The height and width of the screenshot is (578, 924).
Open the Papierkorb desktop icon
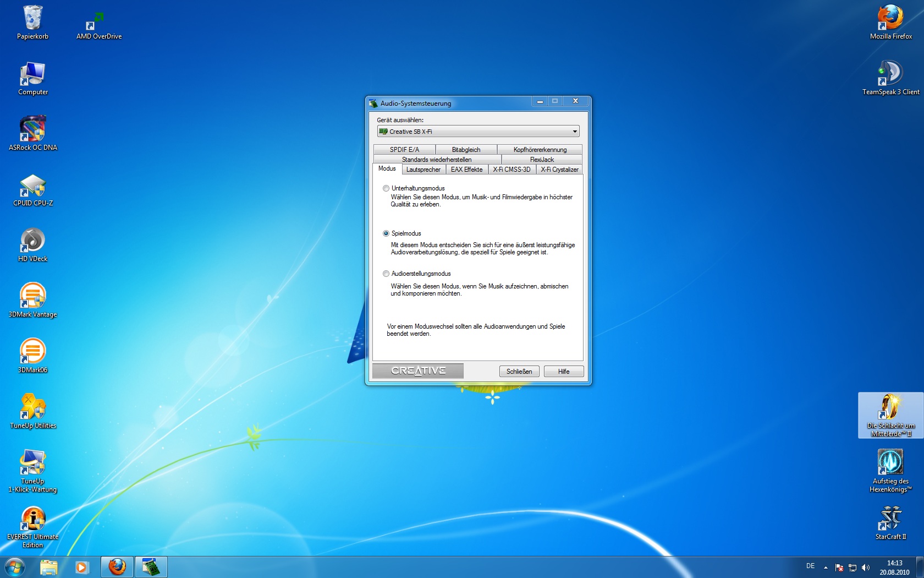click(32, 23)
